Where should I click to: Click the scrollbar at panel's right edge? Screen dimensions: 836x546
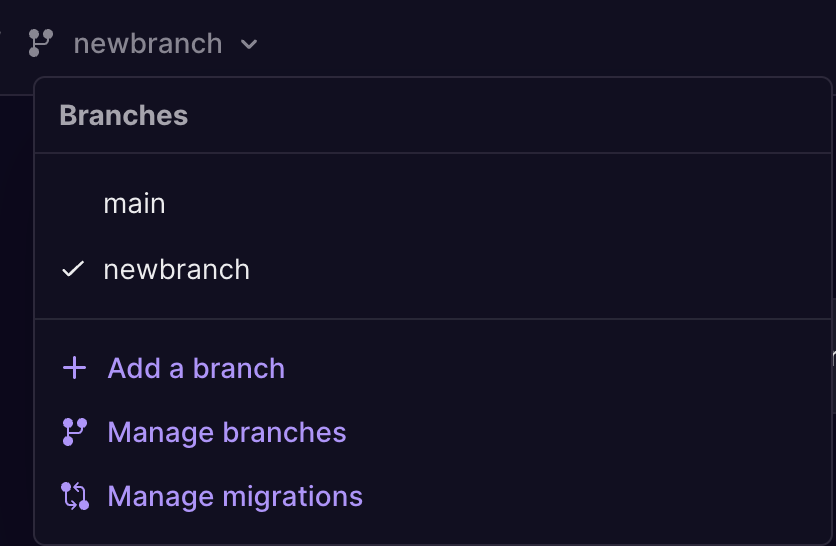(x=832, y=355)
